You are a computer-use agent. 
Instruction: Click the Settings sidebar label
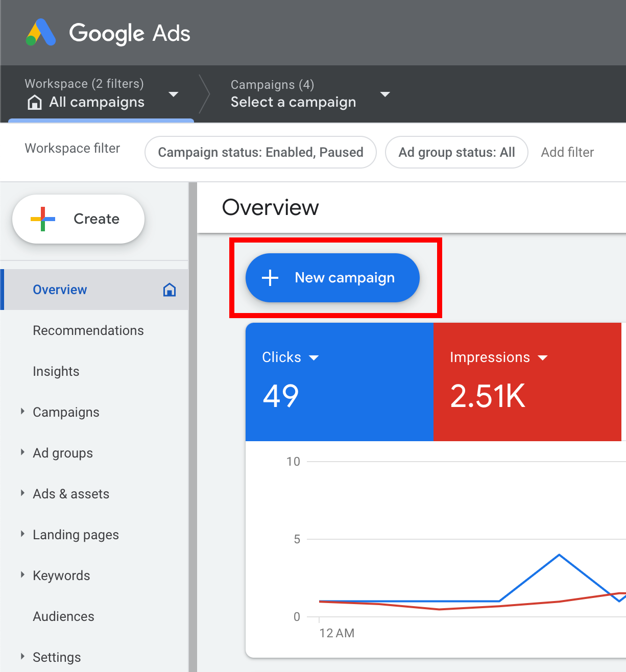tap(57, 657)
